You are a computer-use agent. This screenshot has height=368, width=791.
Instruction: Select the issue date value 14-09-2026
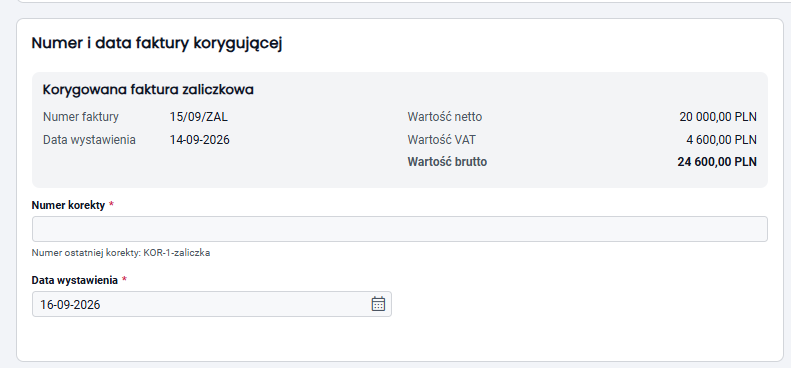pos(200,140)
